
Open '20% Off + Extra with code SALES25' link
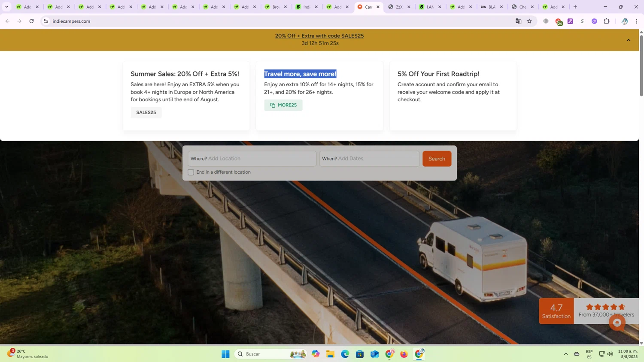(x=319, y=36)
